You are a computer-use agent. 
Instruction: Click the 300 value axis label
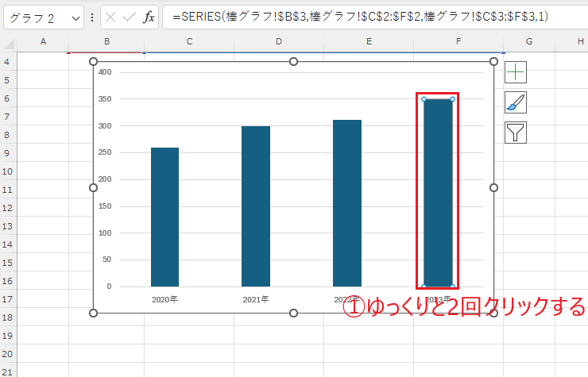105,126
